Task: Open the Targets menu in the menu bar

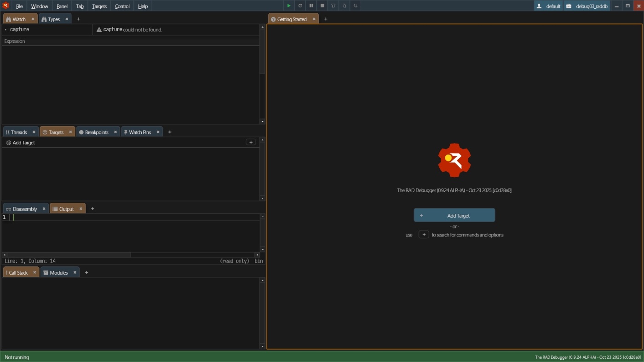Action: [99, 6]
